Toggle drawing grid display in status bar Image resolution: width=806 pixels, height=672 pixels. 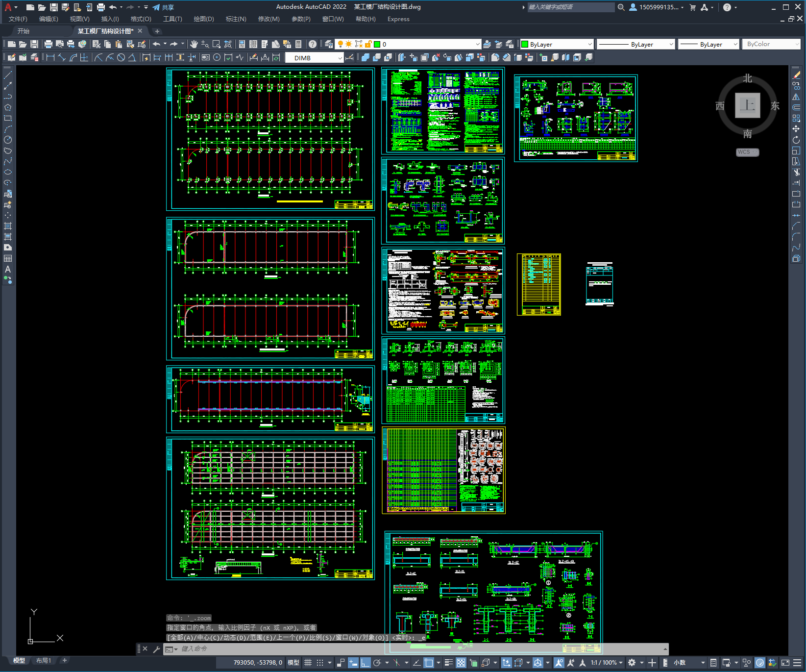pyautogui.click(x=308, y=663)
